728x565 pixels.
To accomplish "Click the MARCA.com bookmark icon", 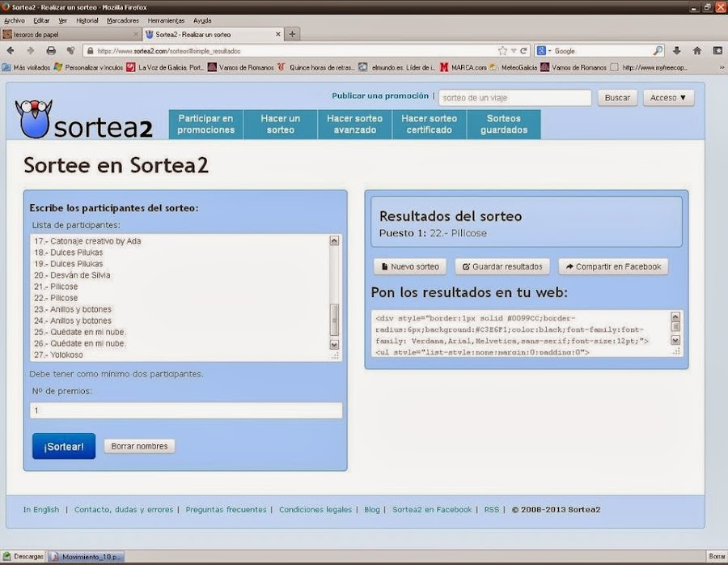I will click(444, 67).
